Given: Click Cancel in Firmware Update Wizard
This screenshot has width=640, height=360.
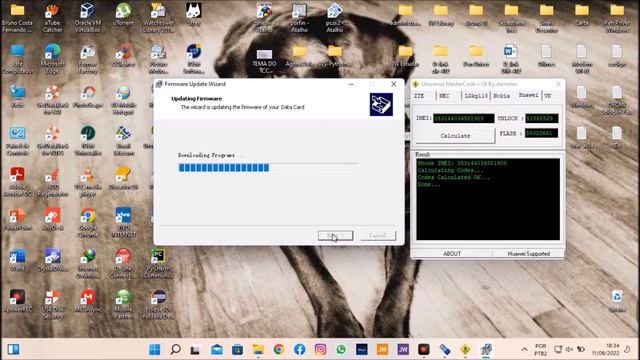Looking at the screenshot, I should click(x=378, y=236).
